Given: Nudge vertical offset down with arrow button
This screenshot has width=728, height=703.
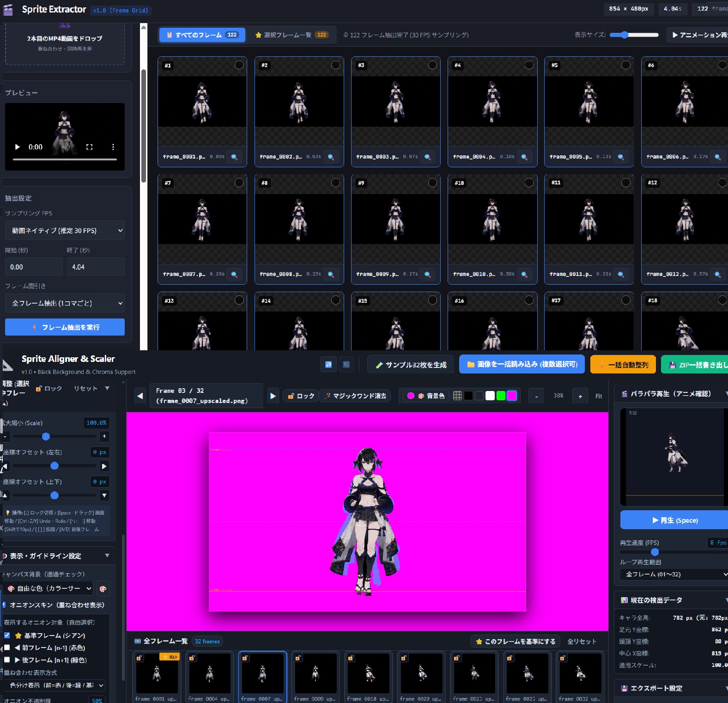Looking at the screenshot, I should pos(104,495).
